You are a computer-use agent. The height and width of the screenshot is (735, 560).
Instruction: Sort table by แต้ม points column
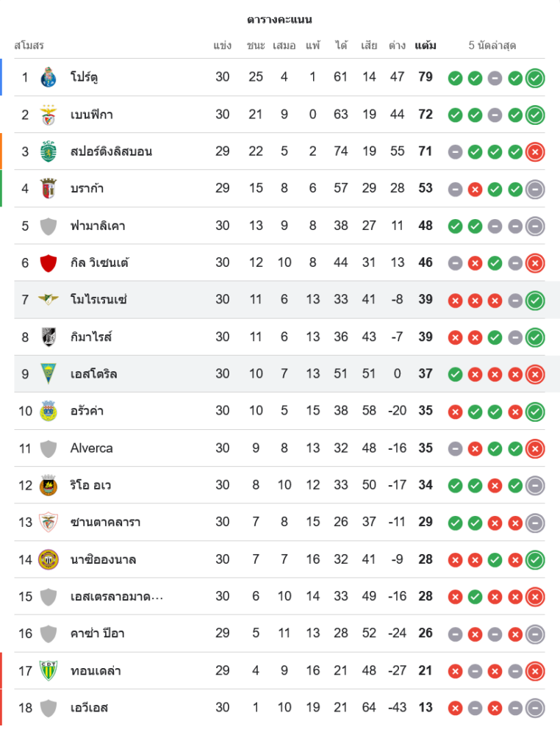pos(425,46)
